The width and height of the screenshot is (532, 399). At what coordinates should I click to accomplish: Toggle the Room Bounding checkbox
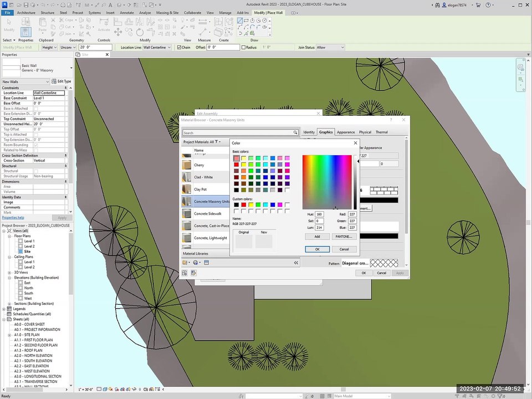point(35,145)
